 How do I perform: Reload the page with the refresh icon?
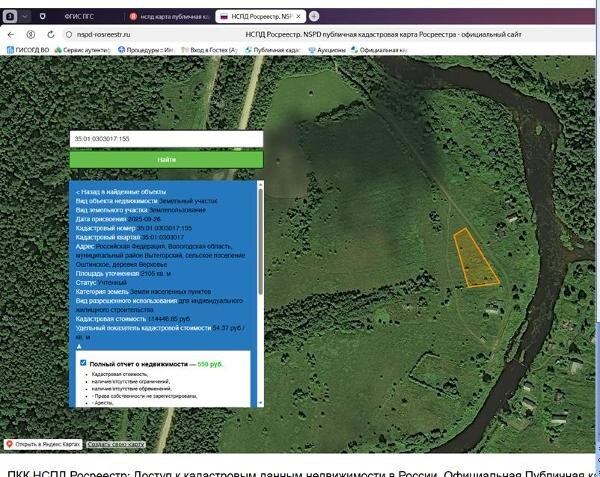(x=51, y=35)
